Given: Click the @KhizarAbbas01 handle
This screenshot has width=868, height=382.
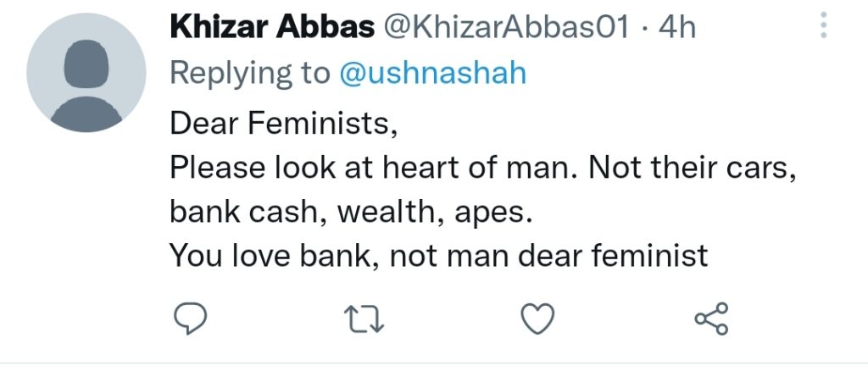Looking at the screenshot, I should pos(506,26).
